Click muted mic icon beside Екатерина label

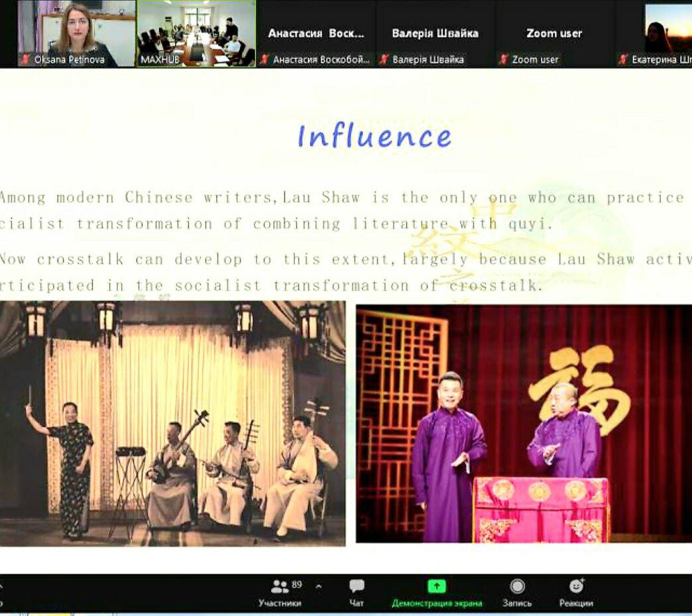click(623, 60)
